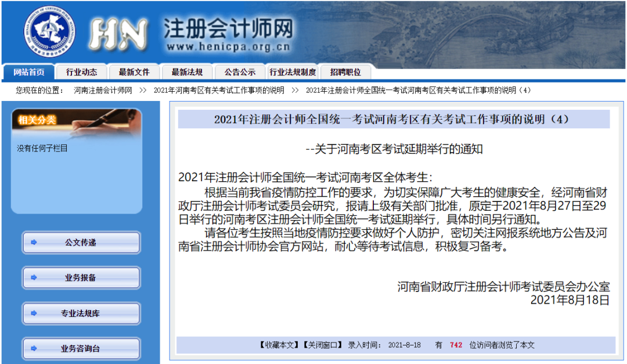Select the 最新法规 tab
This screenshot has height=364, width=627.
pyautogui.click(x=187, y=72)
